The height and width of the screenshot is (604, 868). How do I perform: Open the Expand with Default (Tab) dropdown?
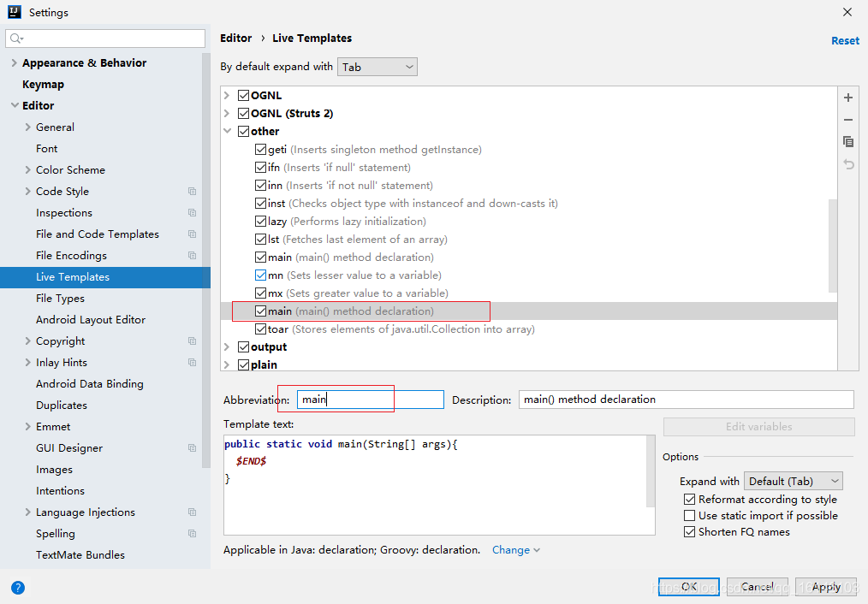794,481
